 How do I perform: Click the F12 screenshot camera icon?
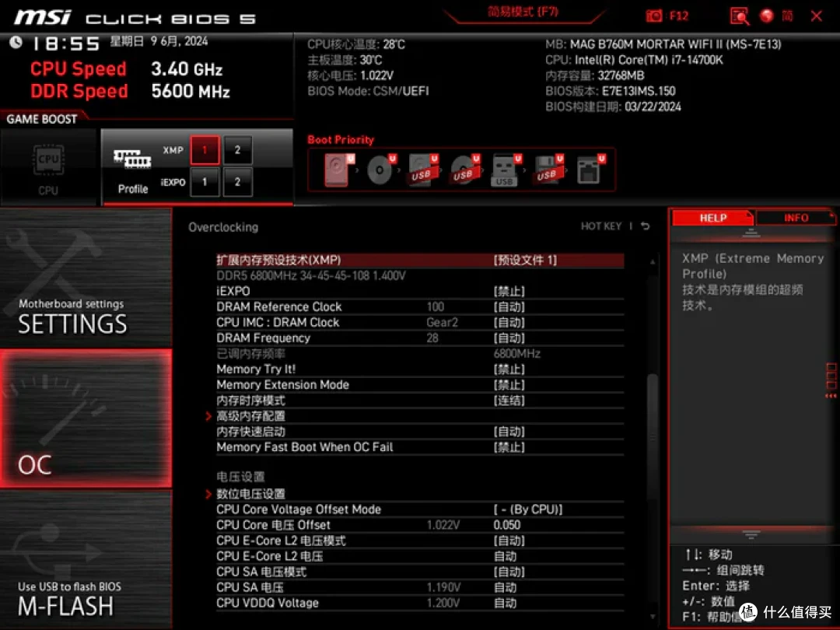pos(653,16)
